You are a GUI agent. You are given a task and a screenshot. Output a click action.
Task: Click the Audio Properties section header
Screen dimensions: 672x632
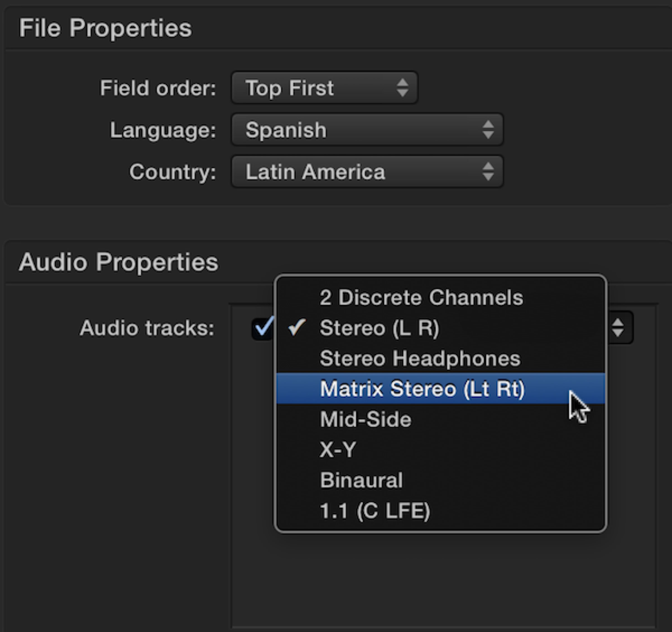[x=118, y=262]
